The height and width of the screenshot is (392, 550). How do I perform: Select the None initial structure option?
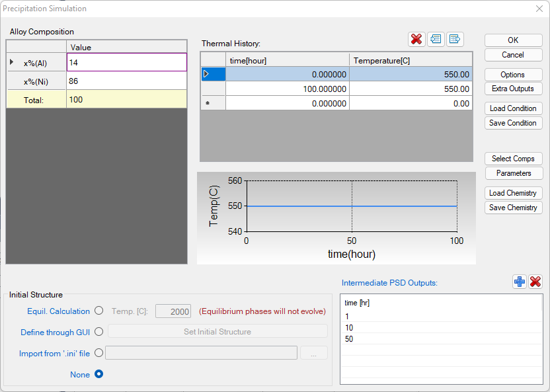pos(99,374)
